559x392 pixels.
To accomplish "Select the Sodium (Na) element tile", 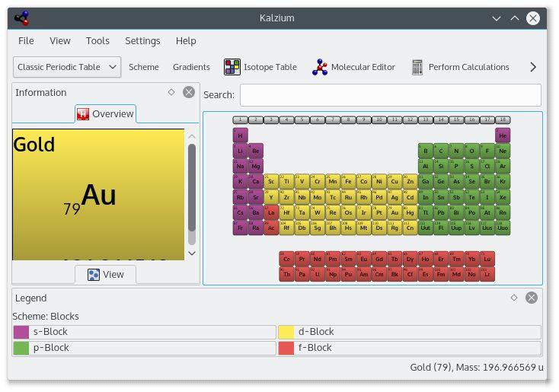I will (241, 166).
